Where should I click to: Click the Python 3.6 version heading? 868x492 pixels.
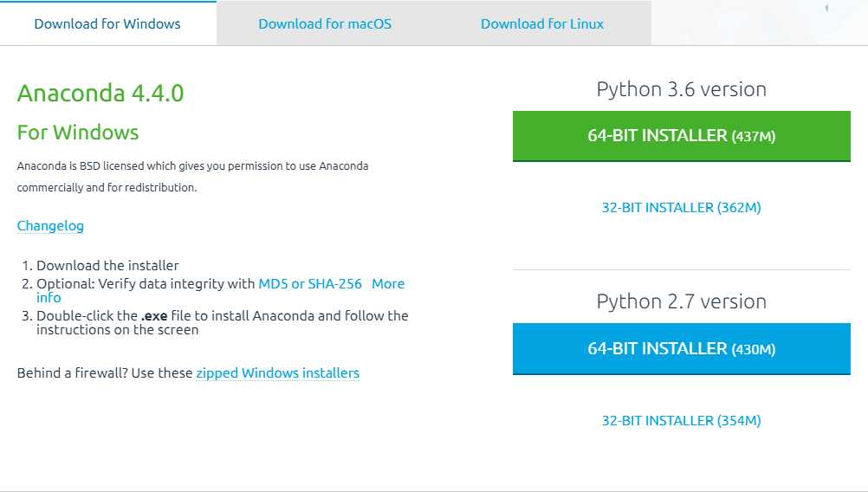682,89
